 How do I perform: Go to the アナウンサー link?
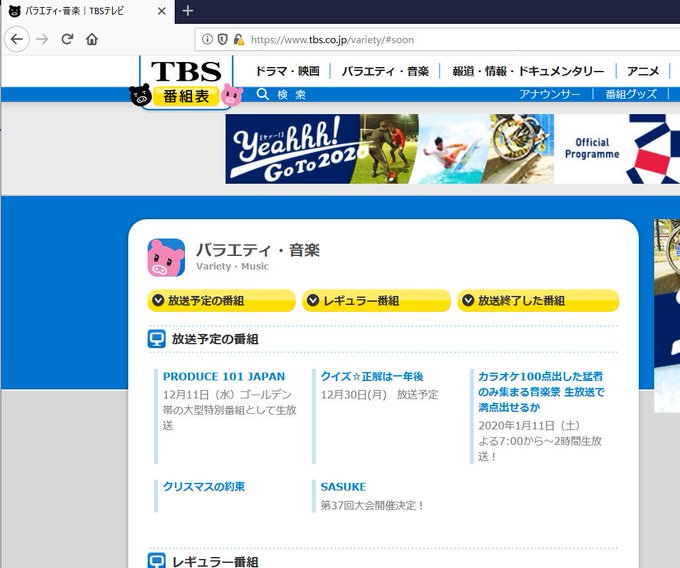[x=550, y=94]
